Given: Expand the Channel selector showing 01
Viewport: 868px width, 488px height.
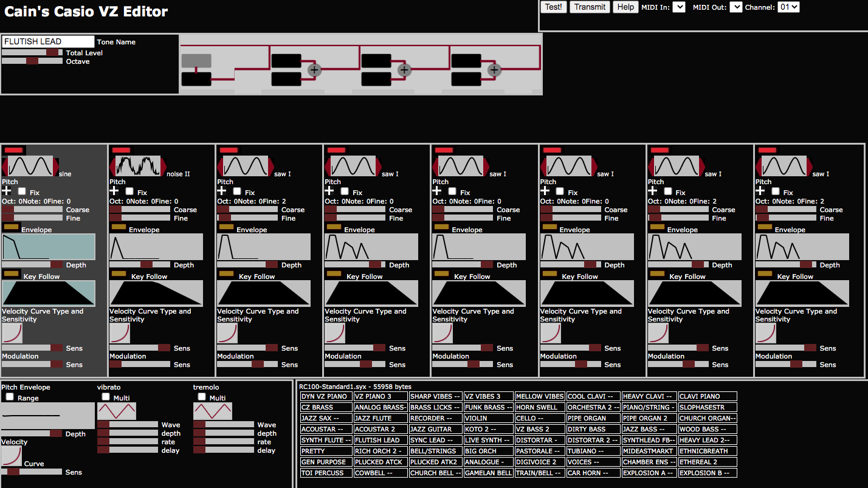Looking at the screenshot, I should pyautogui.click(x=788, y=7).
